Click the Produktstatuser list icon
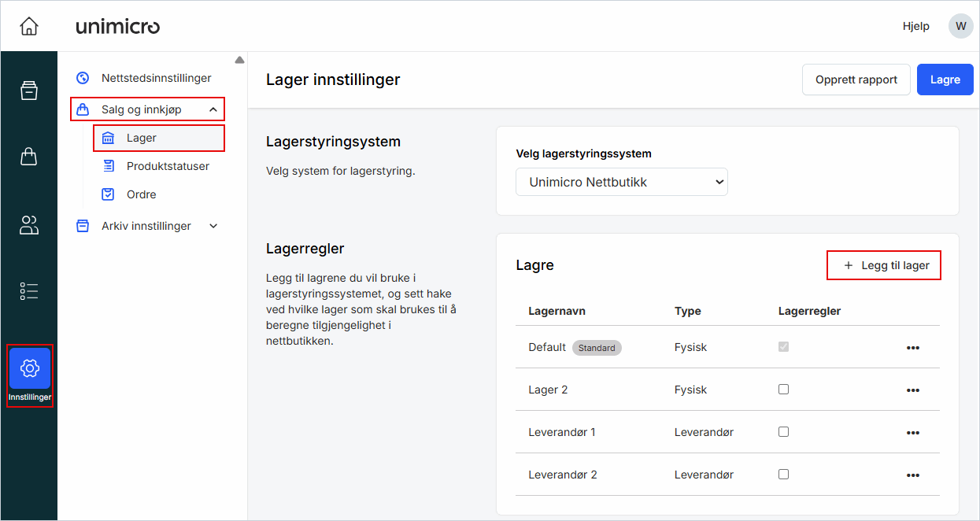This screenshot has height=521, width=980. [x=109, y=166]
